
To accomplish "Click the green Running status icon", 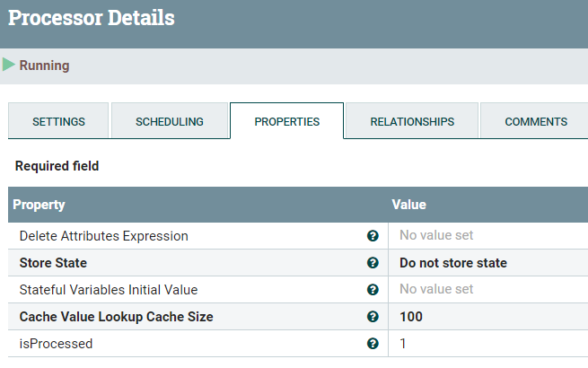I will coord(9,65).
